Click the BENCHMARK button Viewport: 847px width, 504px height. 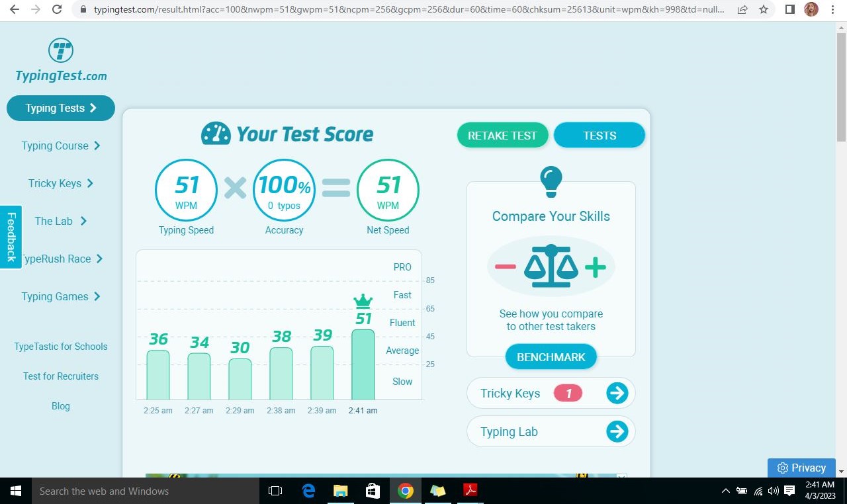(x=551, y=357)
